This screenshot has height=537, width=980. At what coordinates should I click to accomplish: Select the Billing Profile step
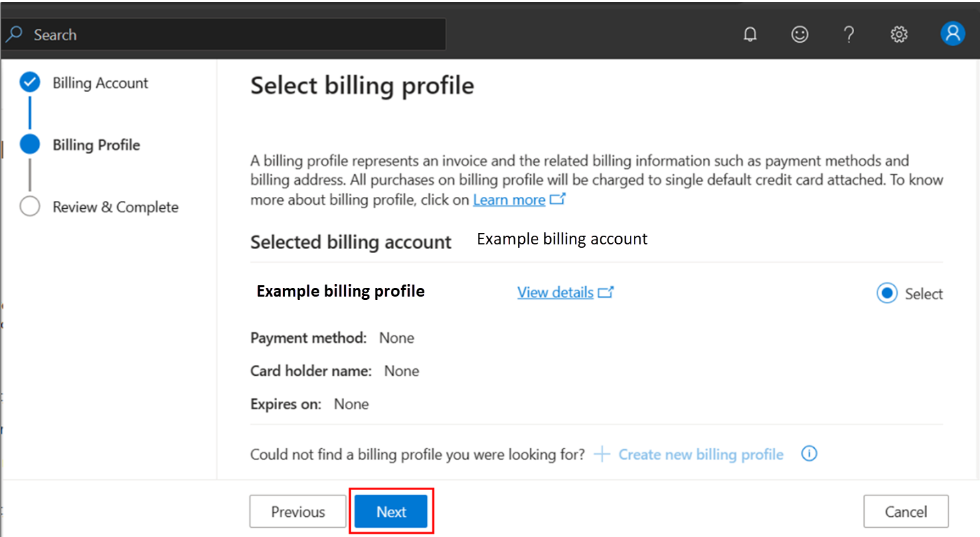point(96,145)
